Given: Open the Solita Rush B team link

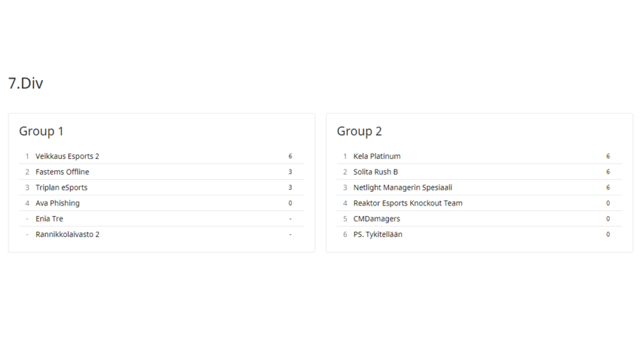Looking at the screenshot, I should [376, 172].
